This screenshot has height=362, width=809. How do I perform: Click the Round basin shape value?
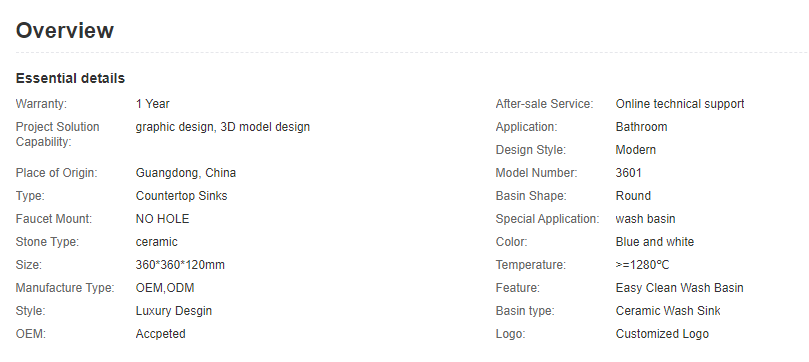[633, 196]
